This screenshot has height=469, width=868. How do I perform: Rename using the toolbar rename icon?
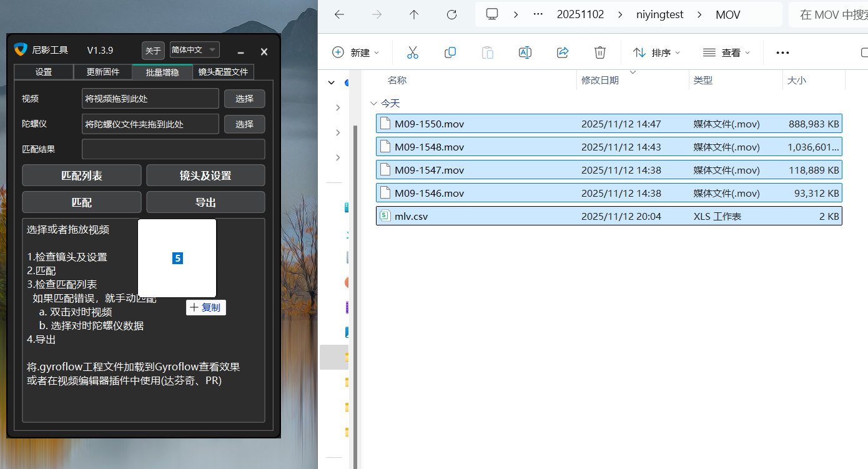tap(525, 52)
